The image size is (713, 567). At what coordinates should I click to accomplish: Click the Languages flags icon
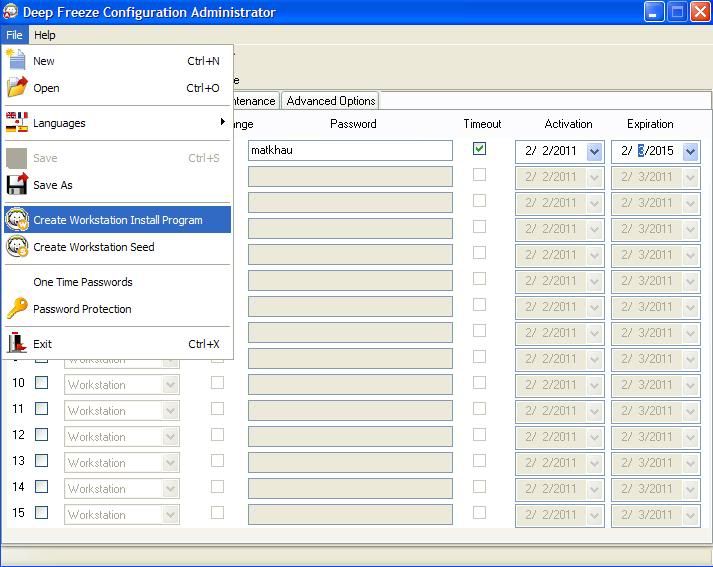tap(17, 122)
